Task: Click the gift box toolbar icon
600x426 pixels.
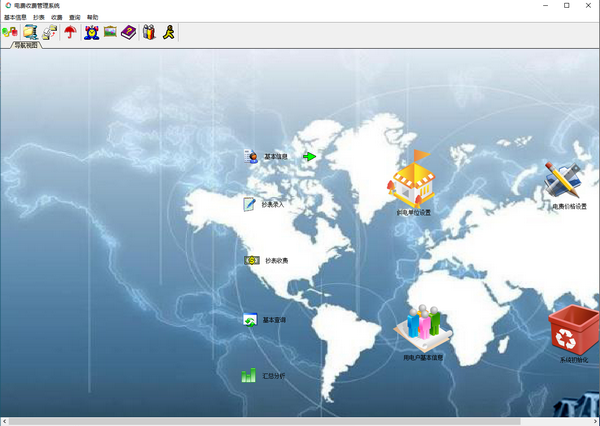Action: 148,32
